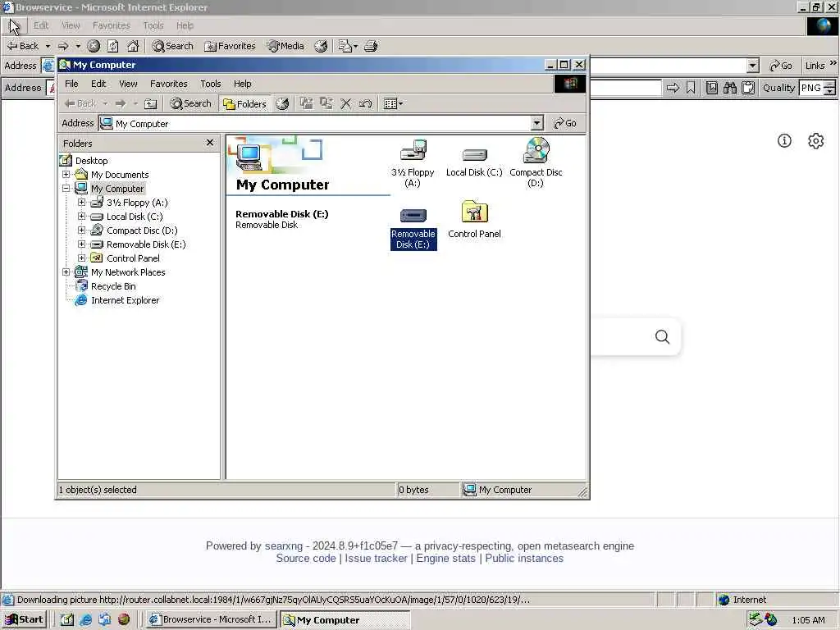Open the settings gear icon on the page
840x630 pixels.
click(816, 141)
